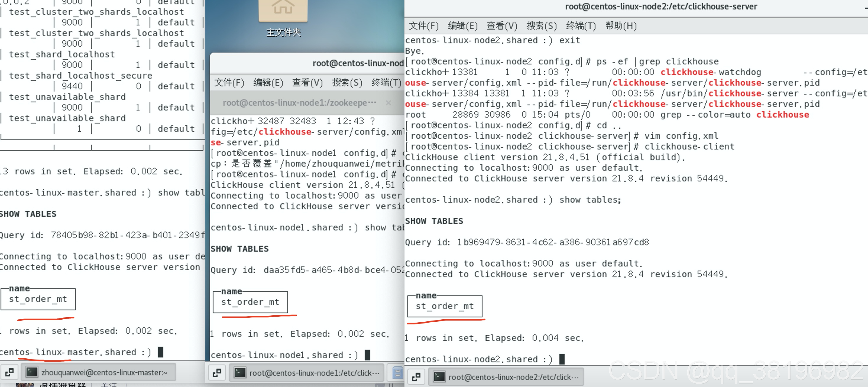Open 终端(T) menu in node2 terminal
Viewport: 868px width, 387px height.
[x=581, y=26]
